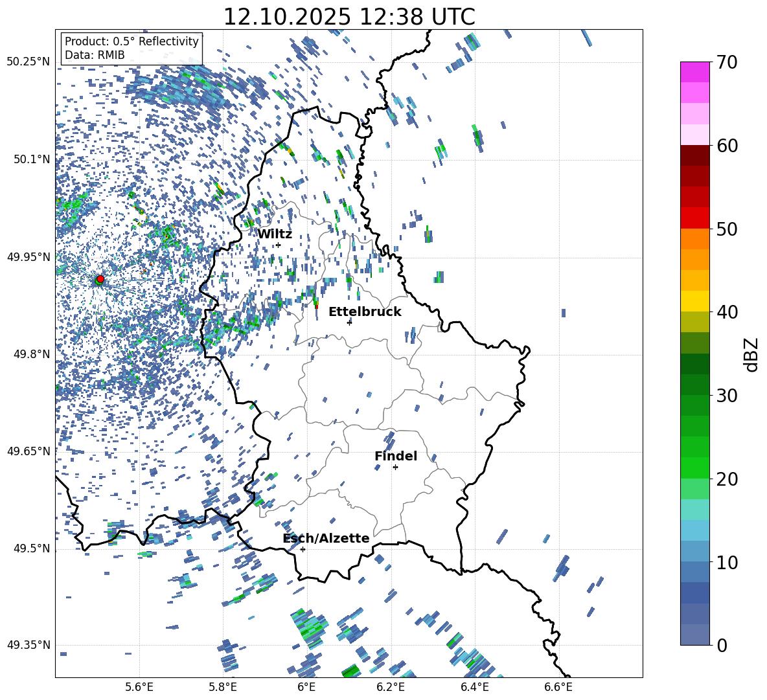The width and height of the screenshot is (767, 700).
Task: Click colorbar tick label 50
Action: tap(727, 229)
